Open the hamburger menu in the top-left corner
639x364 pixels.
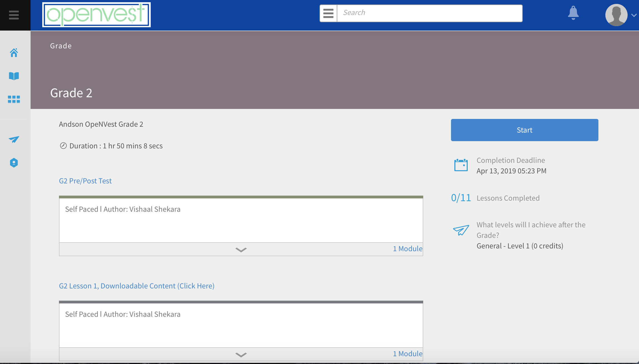(x=14, y=15)
